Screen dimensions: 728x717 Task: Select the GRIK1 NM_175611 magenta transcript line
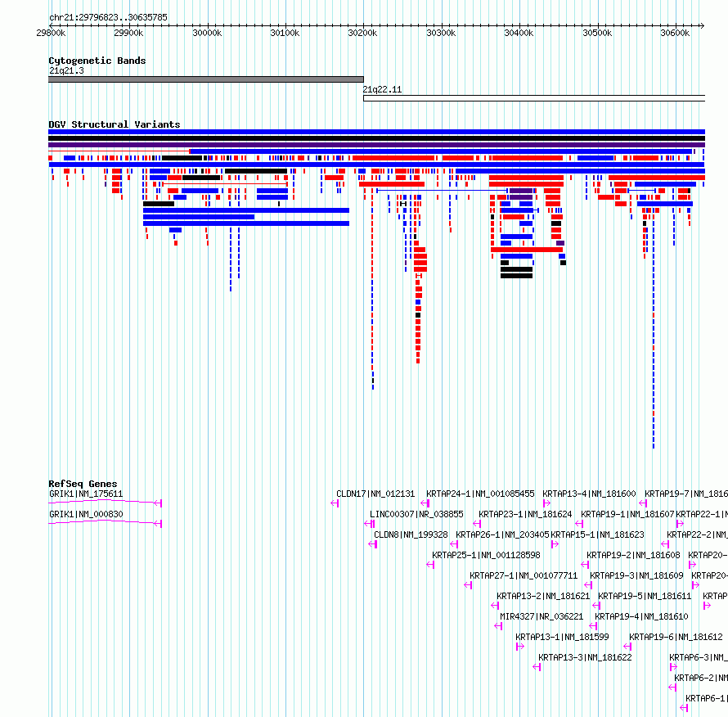pyautogui.click(x=105, y=503)
